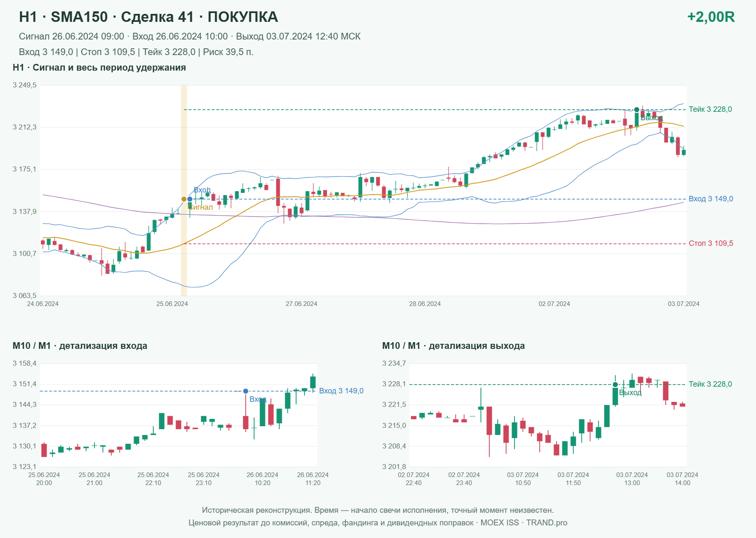The width and height of the screenshot is (756, 538).
Task: Click the '02.07.2024 22:40' time label
Action: 414,479
